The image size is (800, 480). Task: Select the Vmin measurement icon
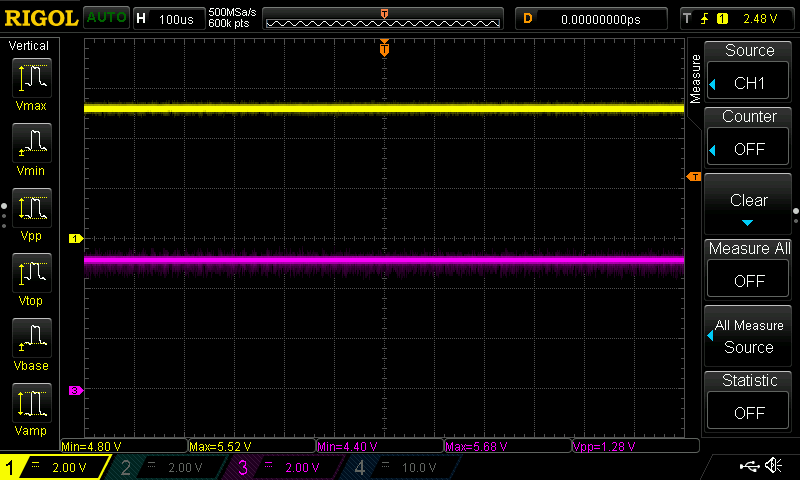pos(32,148)
